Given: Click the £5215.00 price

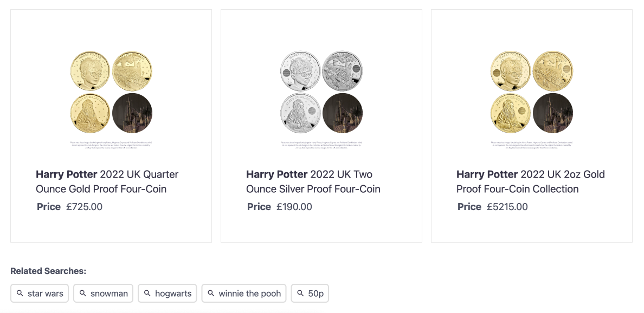Looking at the screenshot, I should (x=507, y=207).
